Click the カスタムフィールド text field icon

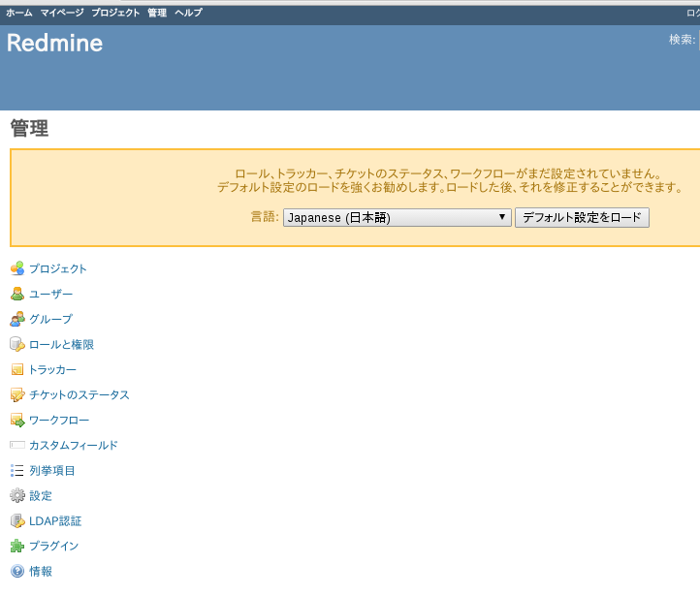click(16, 445)
